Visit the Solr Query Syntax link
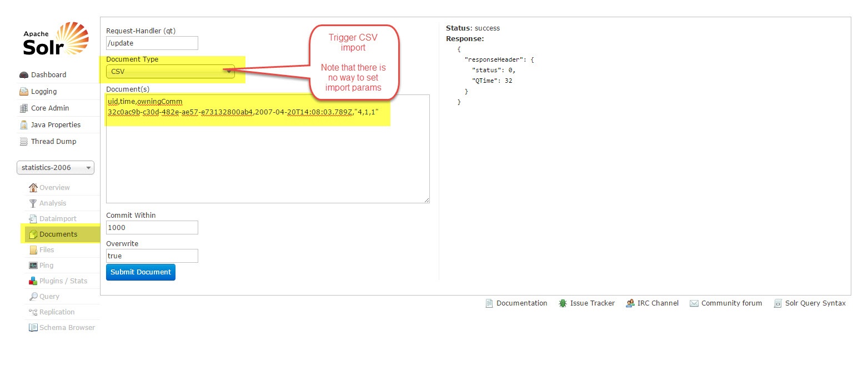This screenshot has height=370, width=868. pyautogui.click(x=815, y=303)
